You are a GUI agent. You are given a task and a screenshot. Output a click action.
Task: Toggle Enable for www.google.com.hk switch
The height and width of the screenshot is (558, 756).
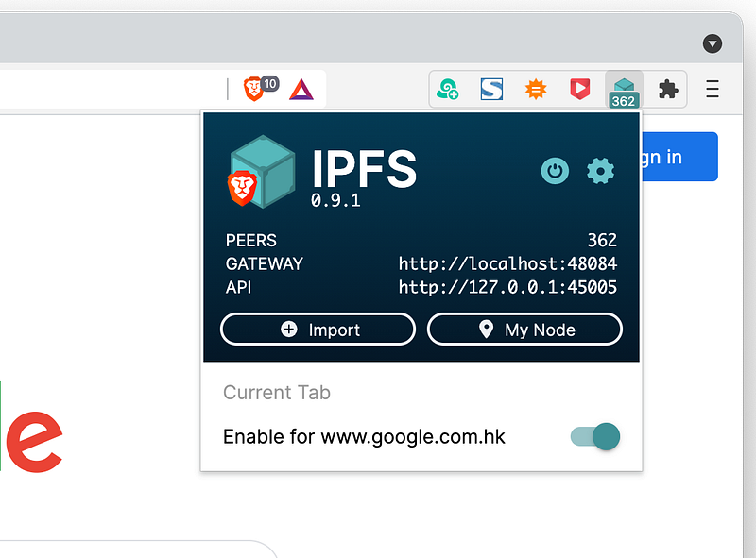pyautogui.click(x=595, y=436)
